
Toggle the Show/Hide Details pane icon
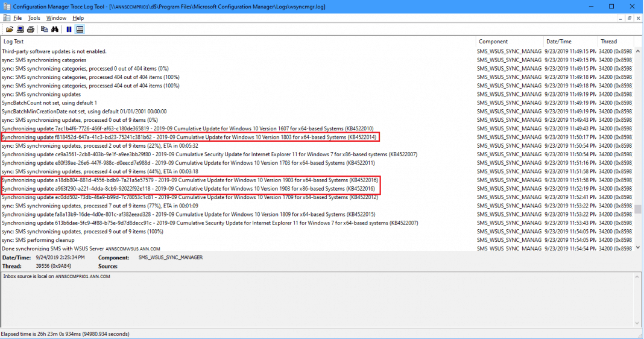[80, 29]
